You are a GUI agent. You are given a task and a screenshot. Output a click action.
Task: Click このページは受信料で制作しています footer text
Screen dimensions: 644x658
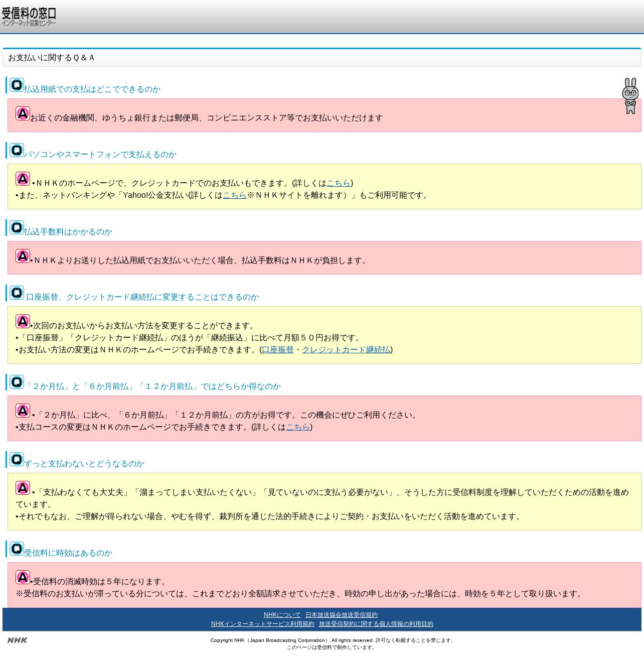point(331,647)
